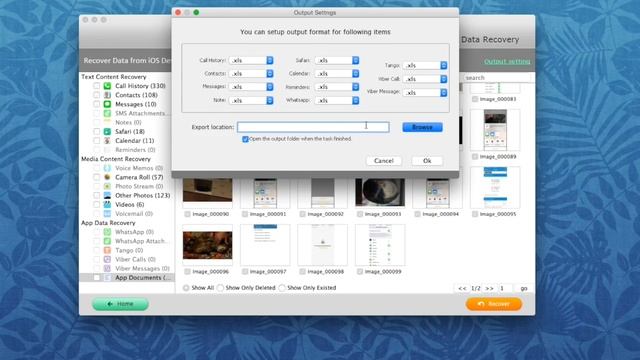640x360 pixels.
Task: Uncheck Open the output folder when finished
Action: pyautogui.click(x=245, y=139)
